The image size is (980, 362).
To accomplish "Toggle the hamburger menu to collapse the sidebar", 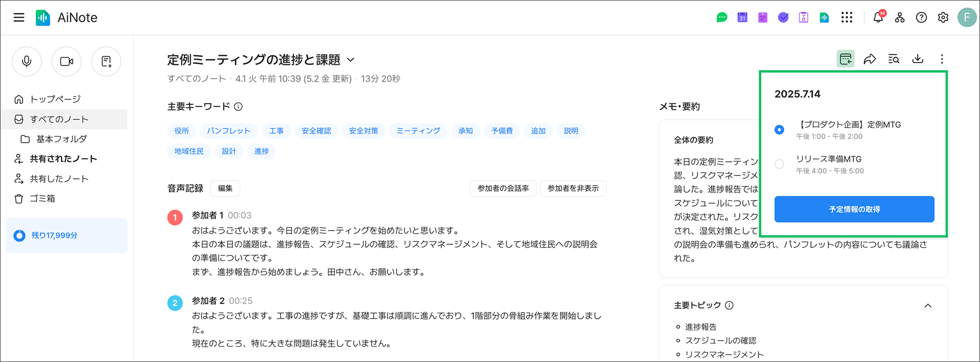I will (x=19, y=18).
